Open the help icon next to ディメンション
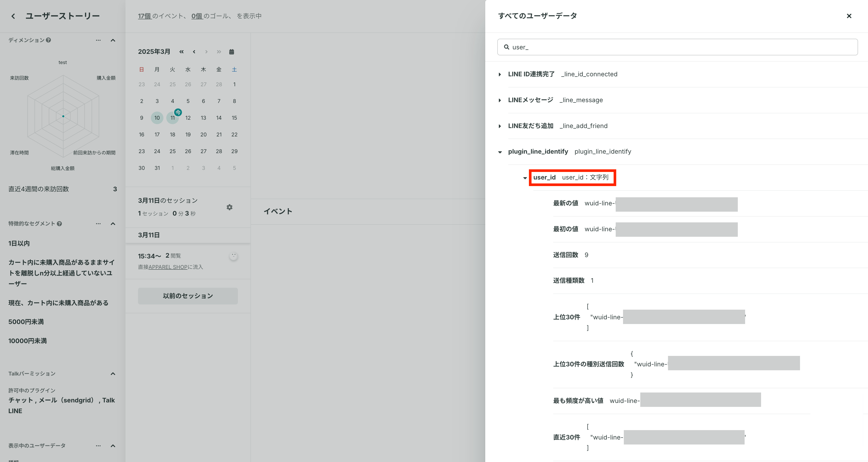 point(49,40)
